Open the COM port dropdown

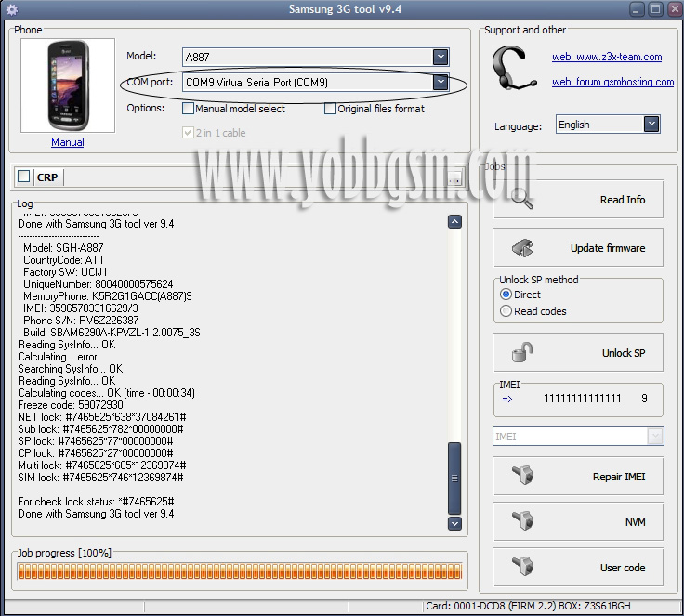[x=441, y=82]
